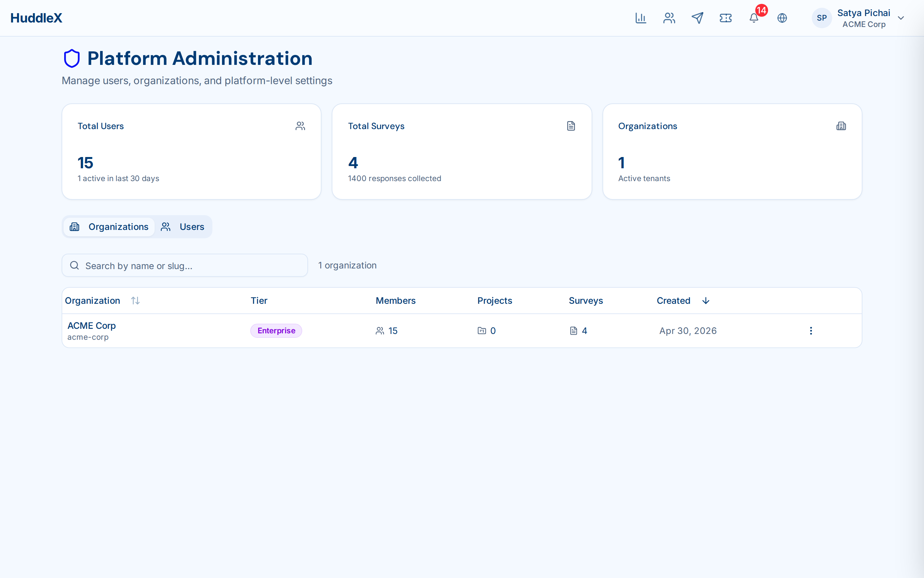This screenshot has height=578, width=924.
Task: Sort by Organization column arrows
Action: 135,301
